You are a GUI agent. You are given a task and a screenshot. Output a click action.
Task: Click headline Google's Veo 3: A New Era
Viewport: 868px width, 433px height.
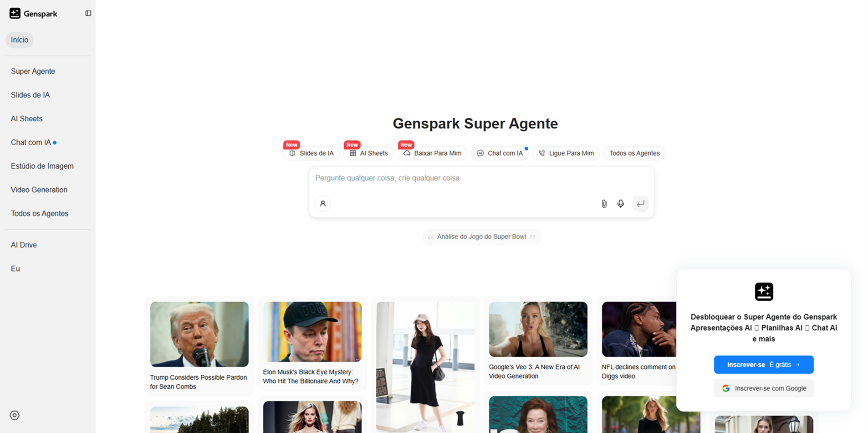pos(534,371)
